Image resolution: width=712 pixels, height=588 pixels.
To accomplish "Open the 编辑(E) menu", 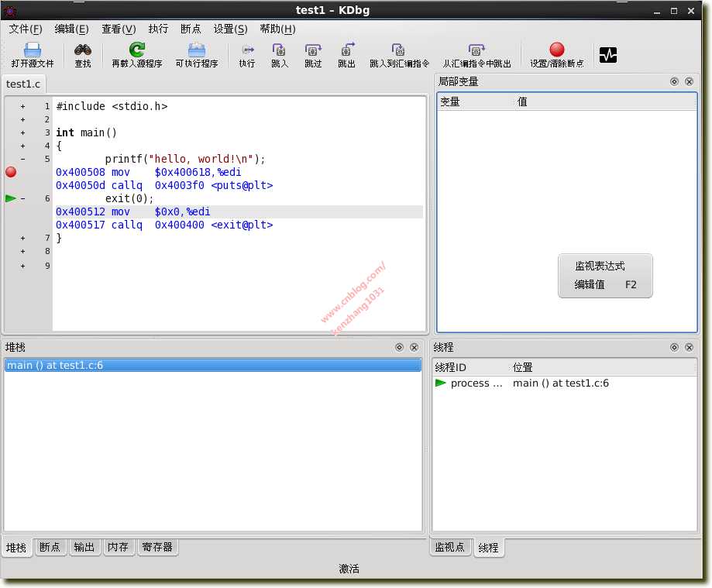I will point(72,29).
